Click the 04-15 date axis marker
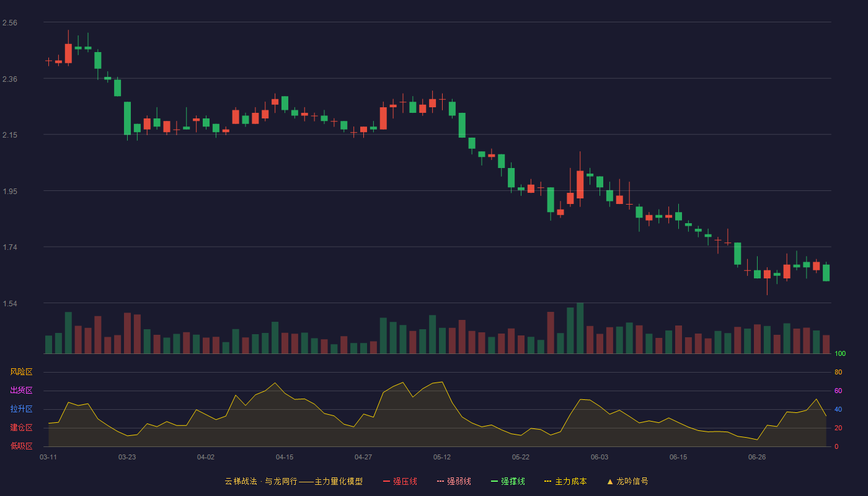This screenshot has height=496, width=868. point(285,457)
